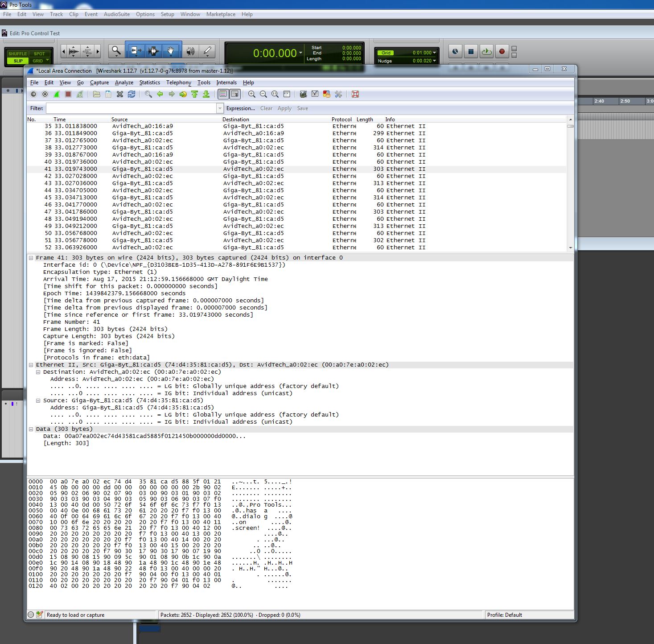Go back in packet history
Image resolution: width=654 pixels, height=644 pixels.
click(160, 94)
